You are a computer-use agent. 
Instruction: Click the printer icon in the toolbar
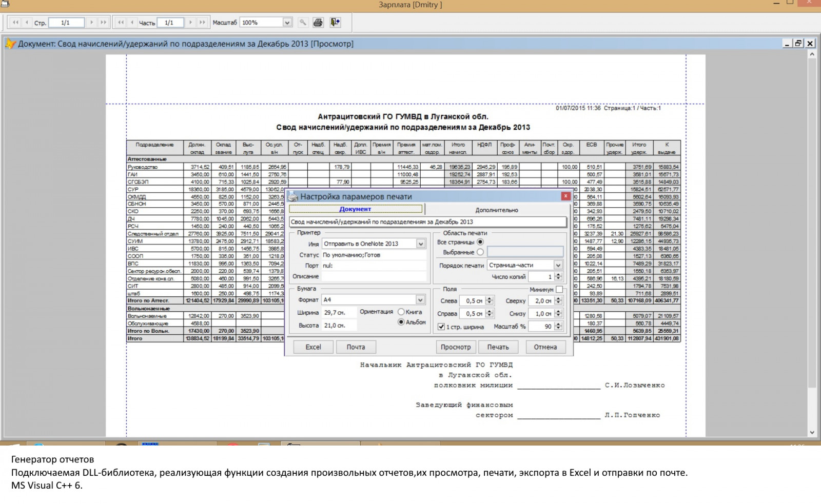point(318,23)
